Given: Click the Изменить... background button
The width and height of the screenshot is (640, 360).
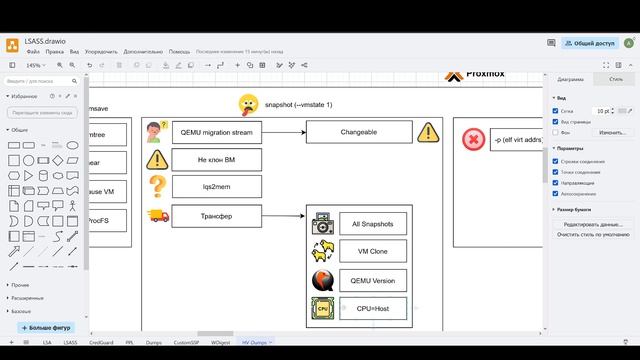Looking at the screenshot, I should pos(612,133).
